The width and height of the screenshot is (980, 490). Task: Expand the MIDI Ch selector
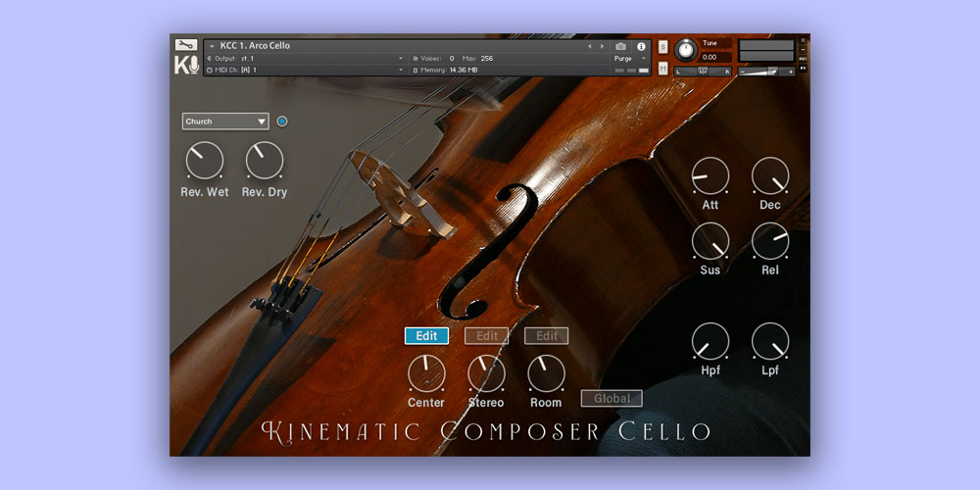coord(304,70)
